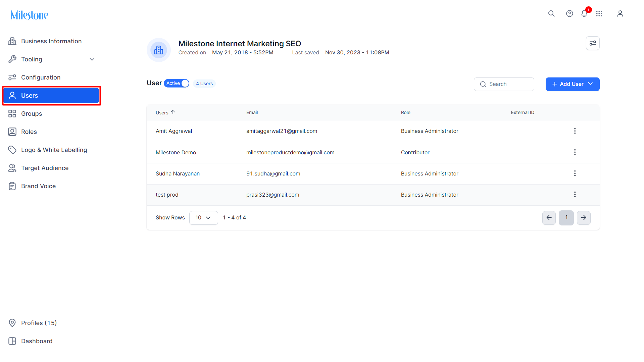The image size is (644, 362).
Task: Select the name Sudha Narayanan
Action: coord(178,174)
